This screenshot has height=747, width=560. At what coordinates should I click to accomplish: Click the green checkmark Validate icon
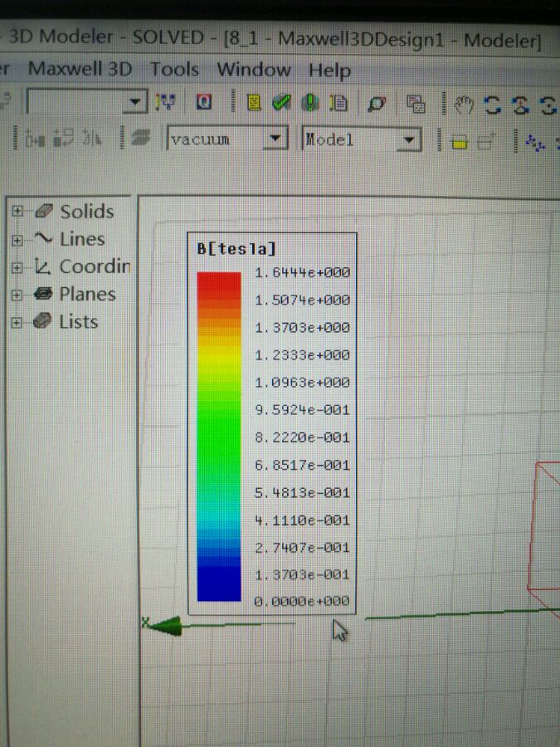(281, 103)
